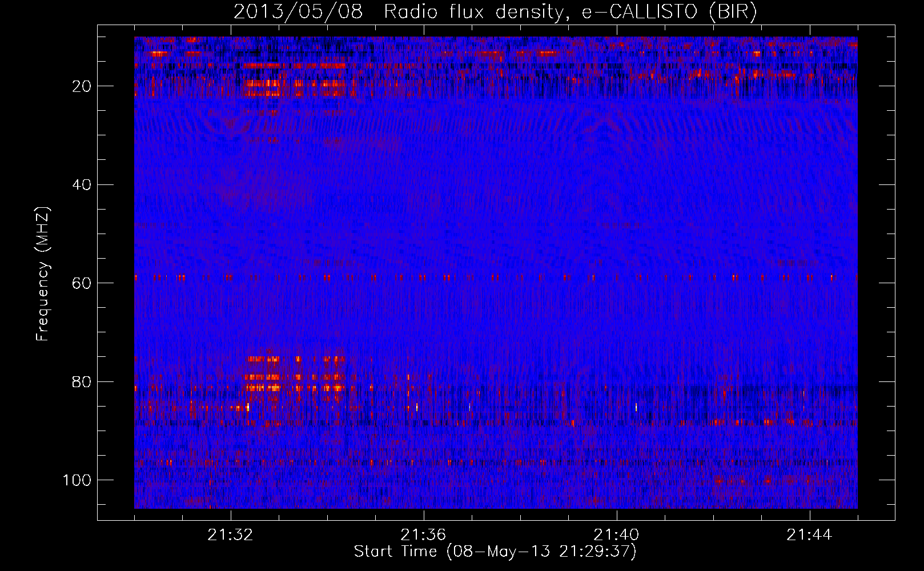Click the 80 frequency tick label

82,381
